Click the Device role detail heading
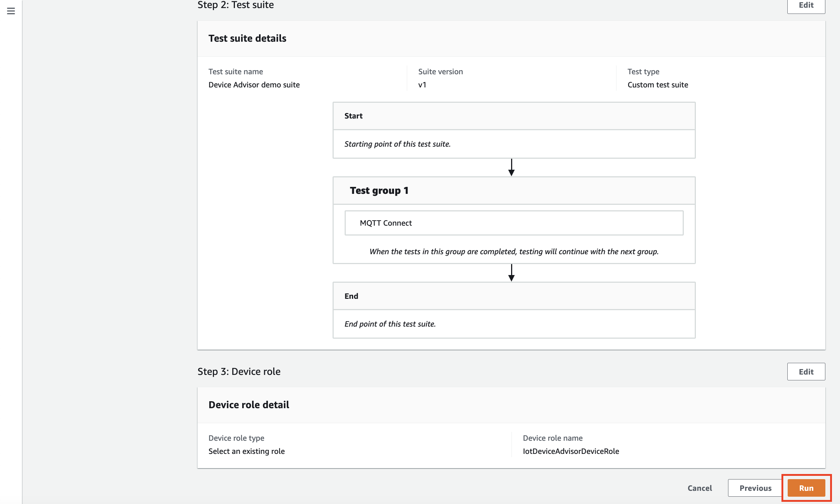 [249, 405]
